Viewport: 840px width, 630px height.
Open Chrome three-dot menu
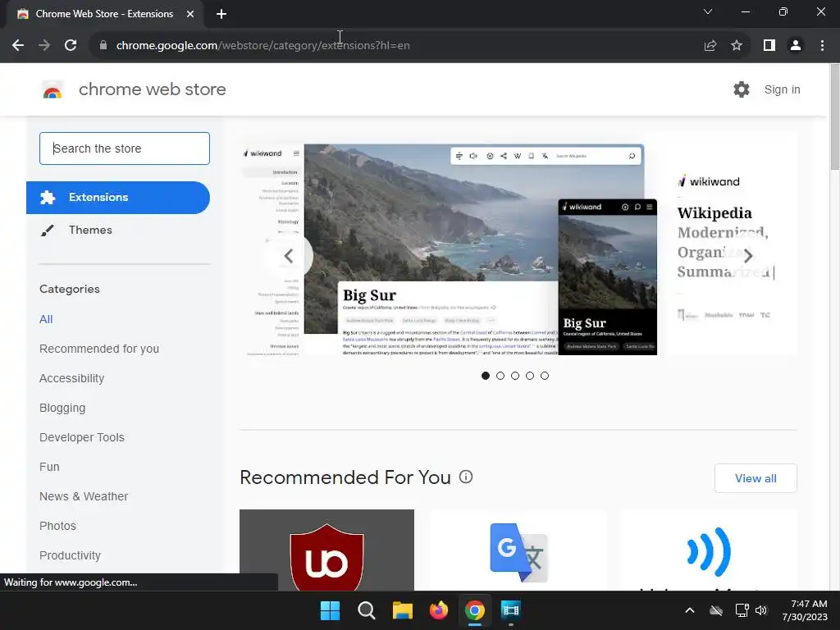tap(822, 46)
